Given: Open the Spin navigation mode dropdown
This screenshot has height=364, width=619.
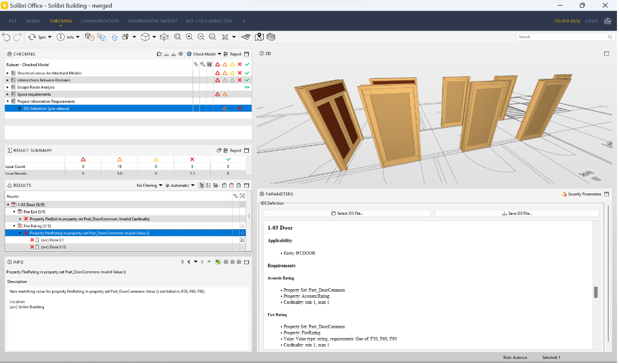Looking at the screenshot, I should tap(50, 37).
